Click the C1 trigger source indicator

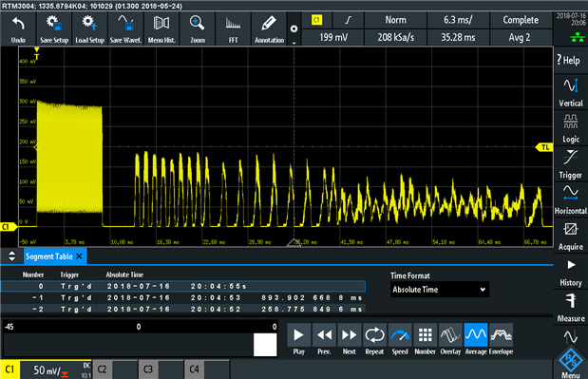coord(317,20)
